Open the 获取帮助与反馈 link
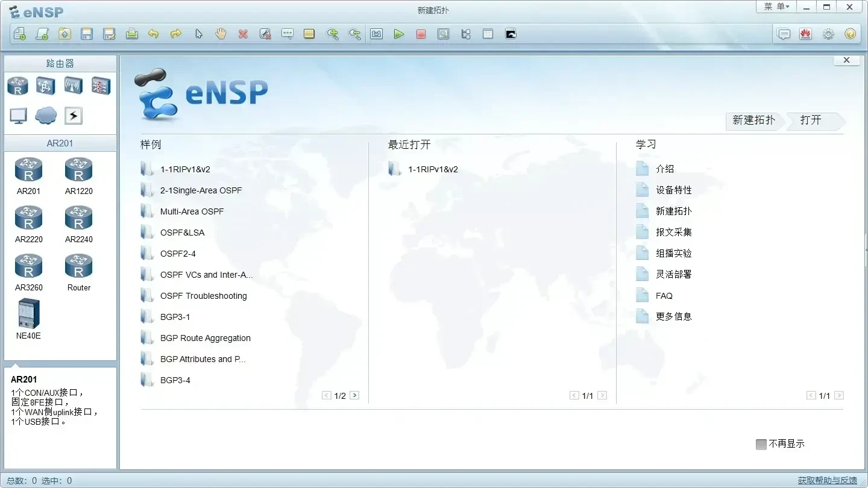Image resolution: width=868 pixels, height=488 pixels. [827, 480]
